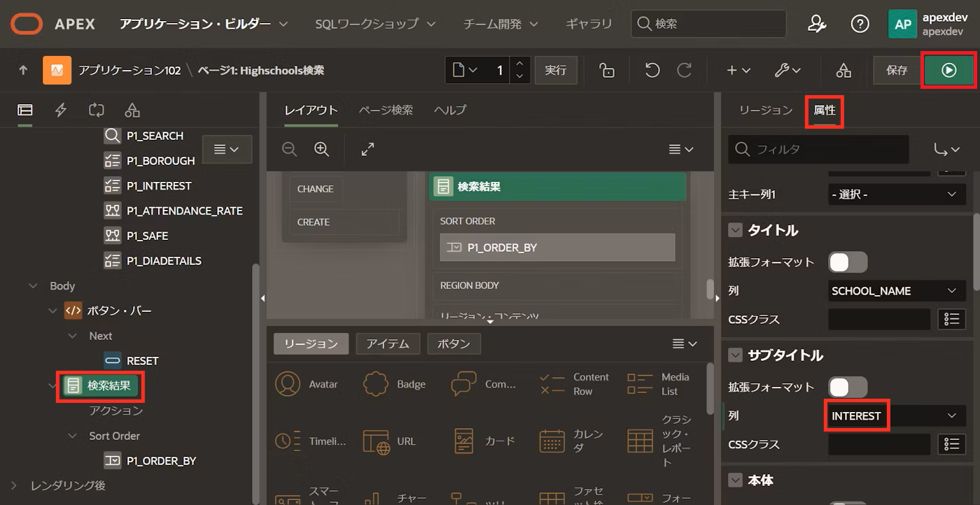This screenshot has width=980, height=505.
Task: Select the Timeline region type
Action: pyautogui.click(x=310, y=441)
